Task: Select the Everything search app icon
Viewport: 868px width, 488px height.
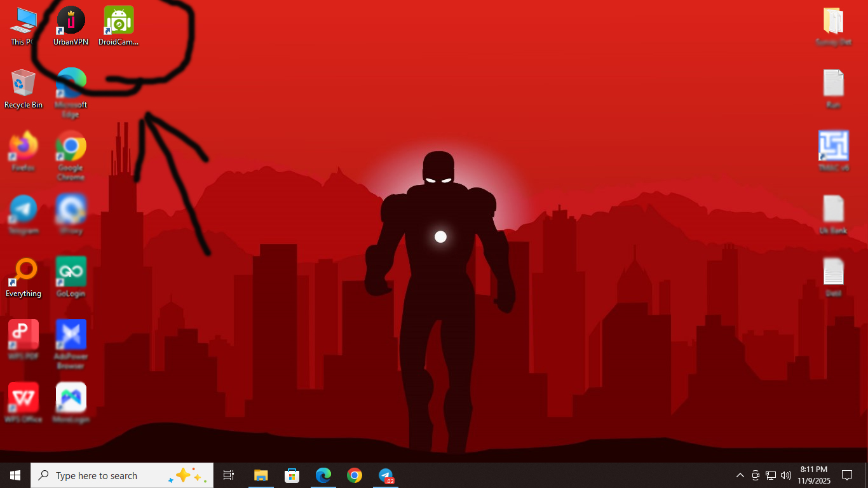Action: click(24, 272)
